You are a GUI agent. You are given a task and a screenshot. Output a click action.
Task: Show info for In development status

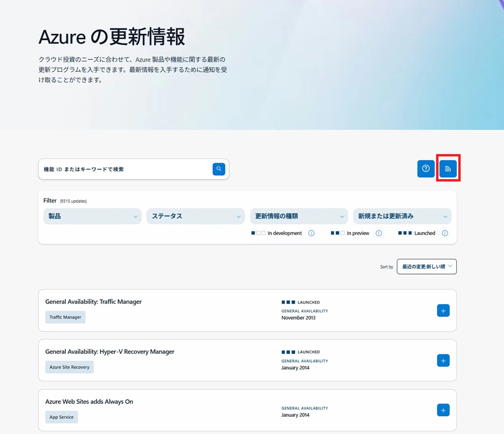pos(311,233)
